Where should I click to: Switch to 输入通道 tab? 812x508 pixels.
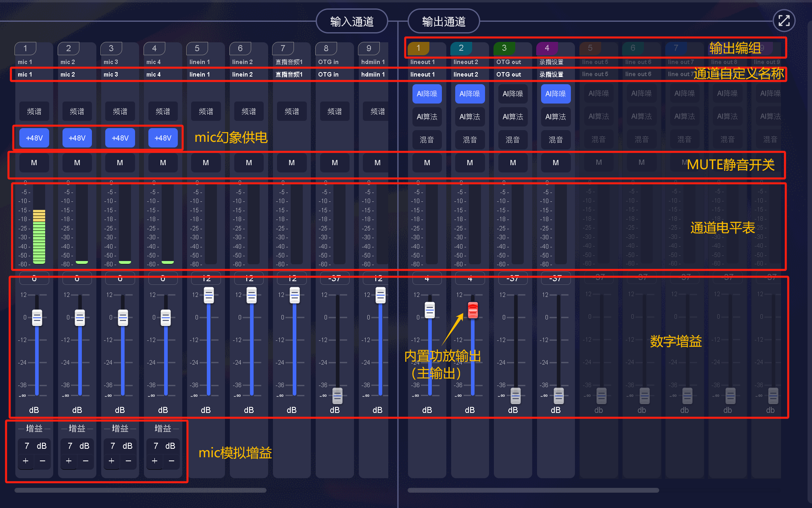coord(352,21)
